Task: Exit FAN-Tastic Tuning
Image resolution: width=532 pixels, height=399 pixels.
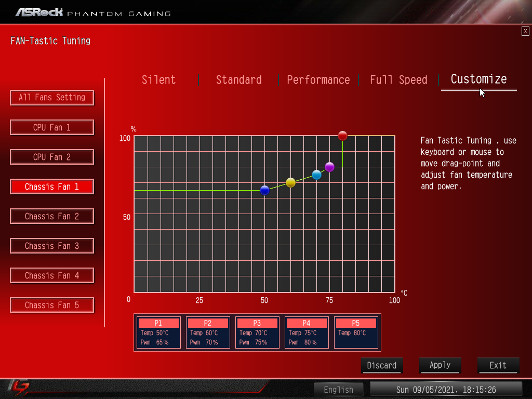Action: coord(498,365)
